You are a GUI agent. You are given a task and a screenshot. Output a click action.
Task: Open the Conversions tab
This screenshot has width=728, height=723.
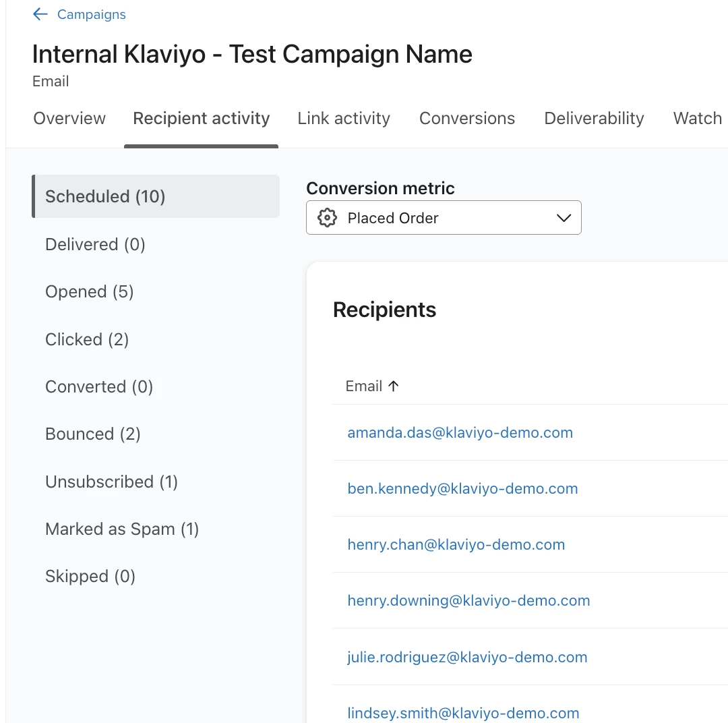coord(467,119)
